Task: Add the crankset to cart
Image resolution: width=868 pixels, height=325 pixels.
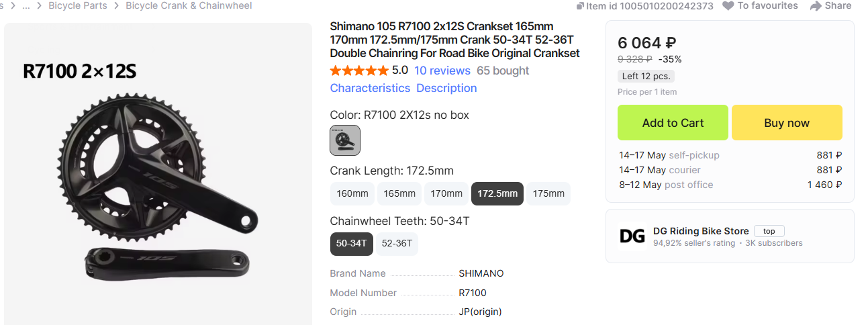Action: [673, 123]
